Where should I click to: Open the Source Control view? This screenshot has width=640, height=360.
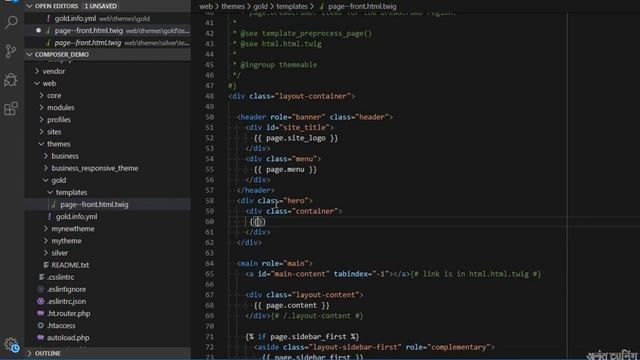pyautogui.click(x=11, y=51)
